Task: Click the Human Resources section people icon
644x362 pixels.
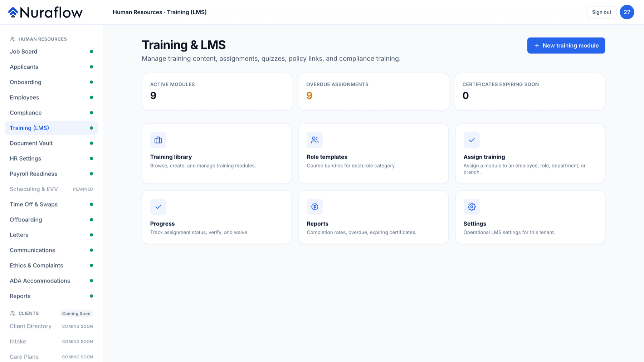Action: pos(13,39)
